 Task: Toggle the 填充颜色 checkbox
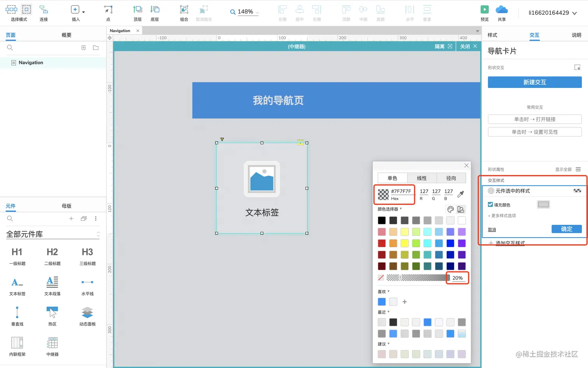tap(490, 204)
